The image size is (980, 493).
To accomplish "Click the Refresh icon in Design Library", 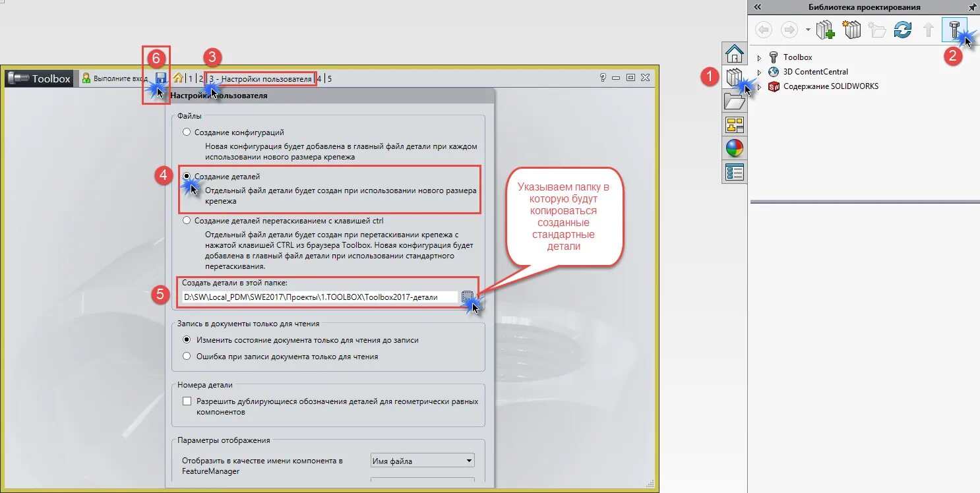I will (x=902, y=30).
